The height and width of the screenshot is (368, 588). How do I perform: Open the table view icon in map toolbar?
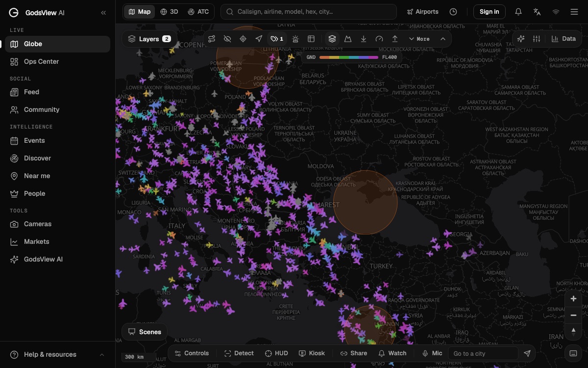[311, 39]
